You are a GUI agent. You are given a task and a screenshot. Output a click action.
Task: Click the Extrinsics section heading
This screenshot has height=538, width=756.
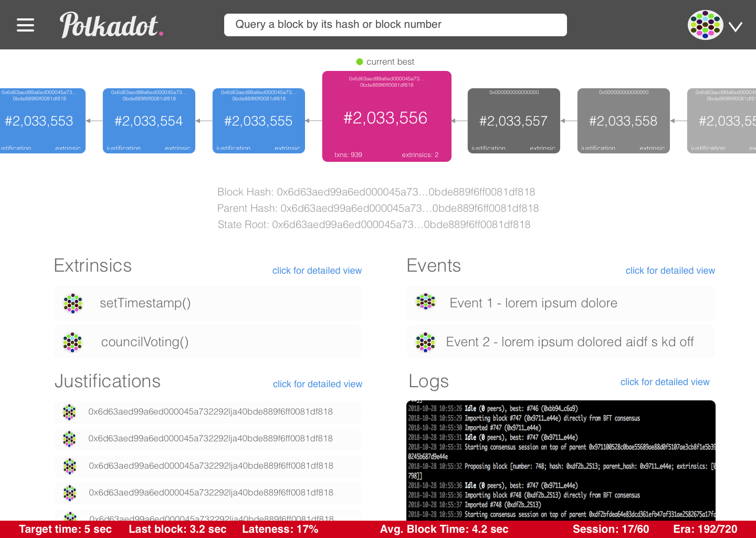(93, 265)
